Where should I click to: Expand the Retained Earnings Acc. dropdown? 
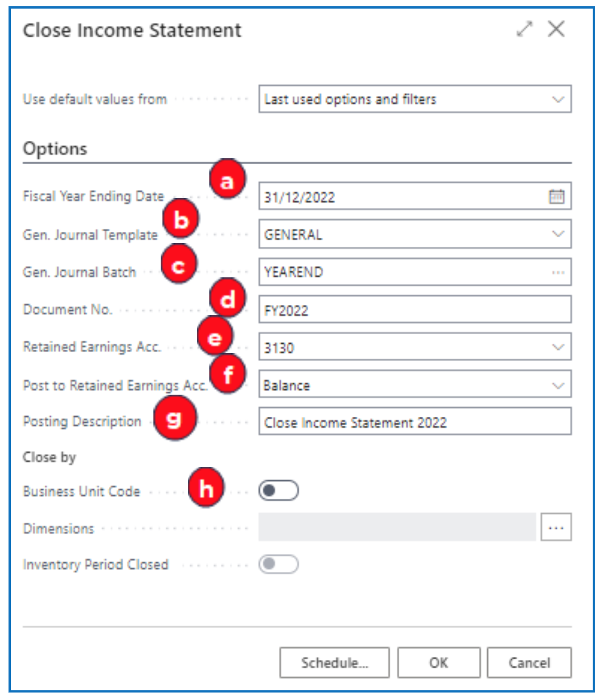point(558,347)
